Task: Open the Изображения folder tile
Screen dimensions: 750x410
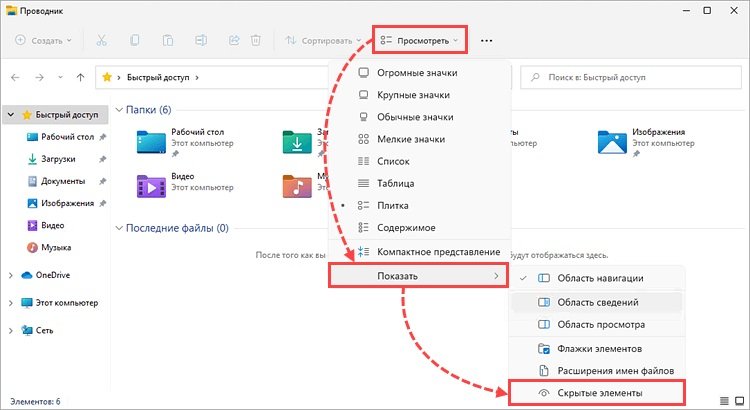Action: pyautogui.click(x=646, y=143)
